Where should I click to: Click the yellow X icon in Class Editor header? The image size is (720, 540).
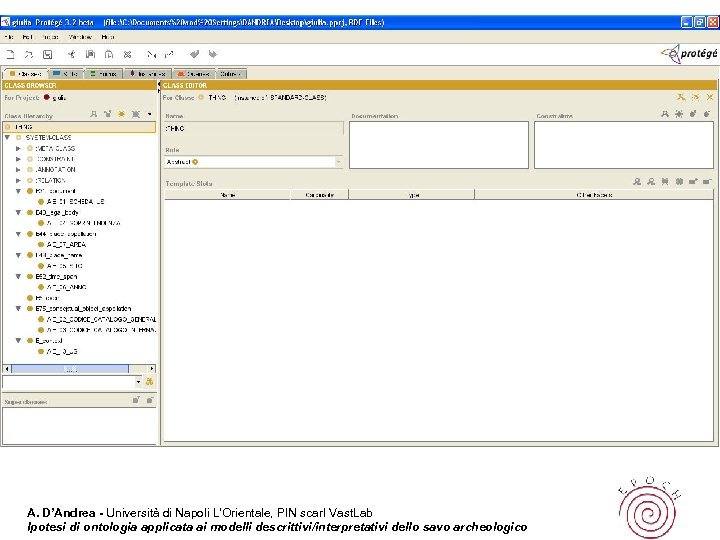pyautogui.click(x=710, y=97)
